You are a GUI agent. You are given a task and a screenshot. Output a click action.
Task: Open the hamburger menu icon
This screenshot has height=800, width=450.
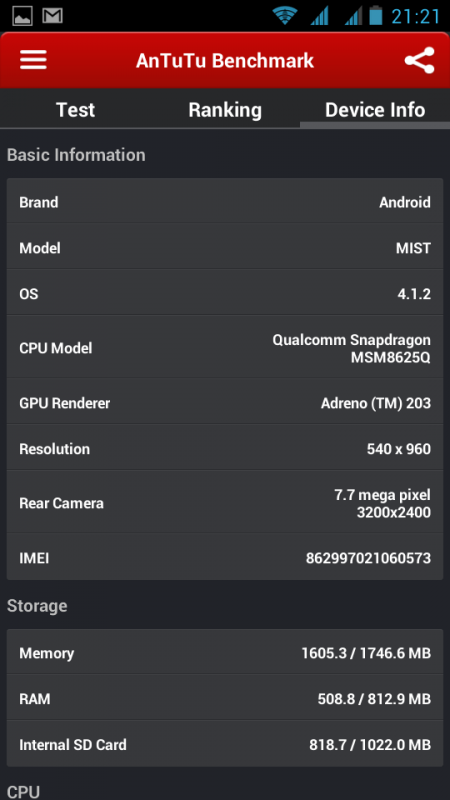point(33,60)
